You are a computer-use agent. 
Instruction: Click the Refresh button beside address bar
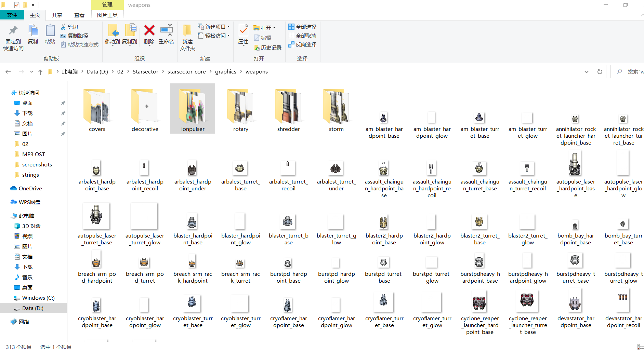[600, 72]
